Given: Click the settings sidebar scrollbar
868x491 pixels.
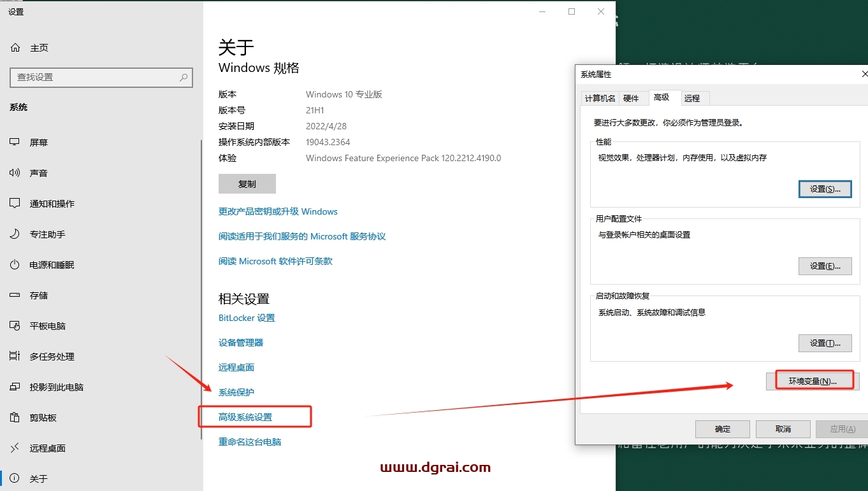Looking at the screenshot, I should point(201,290).
